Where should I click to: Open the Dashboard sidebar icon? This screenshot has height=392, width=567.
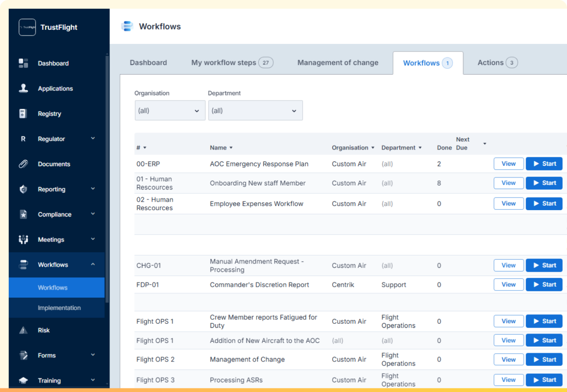(23, 63)
